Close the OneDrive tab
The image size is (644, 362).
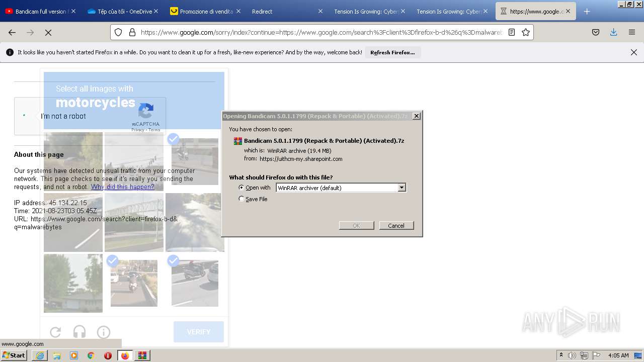point(156,11)
